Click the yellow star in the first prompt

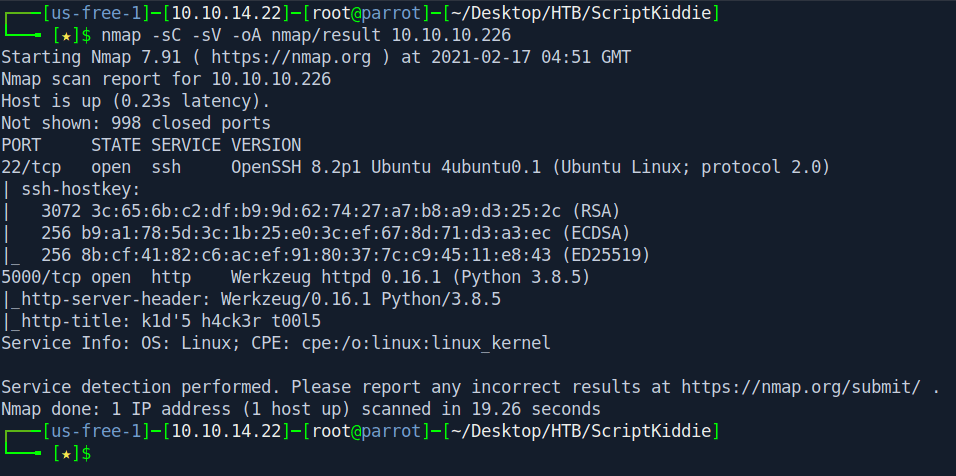(x=66, y=35)
